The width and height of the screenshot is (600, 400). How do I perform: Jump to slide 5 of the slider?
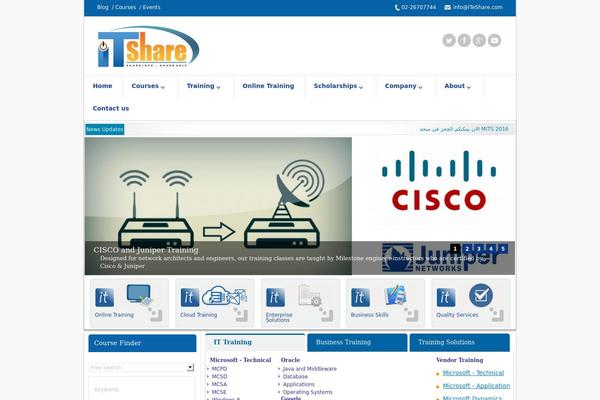tap(503, 249)
